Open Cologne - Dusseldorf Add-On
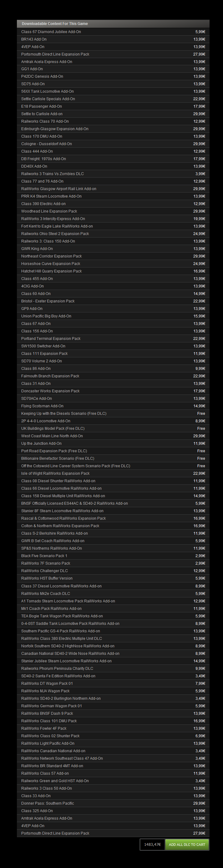 (113, 144)
